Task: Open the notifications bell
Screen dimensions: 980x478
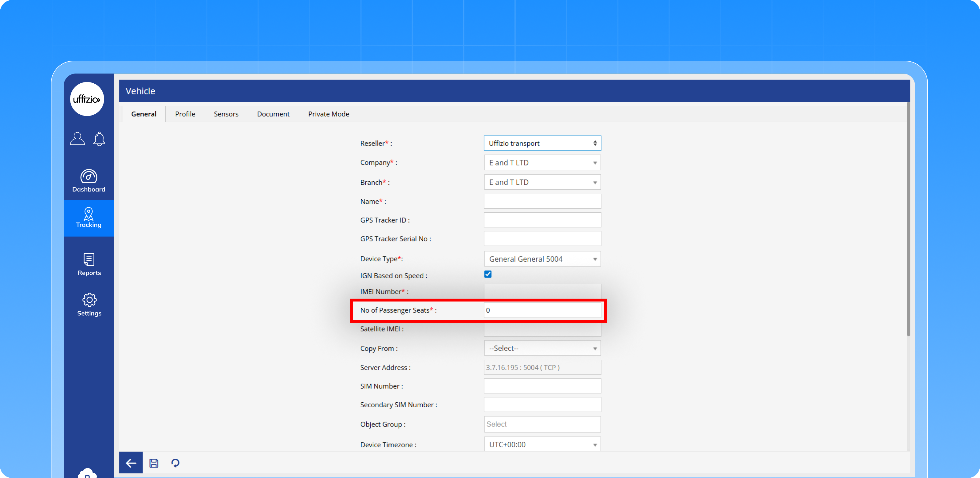Action: (99, 139)
